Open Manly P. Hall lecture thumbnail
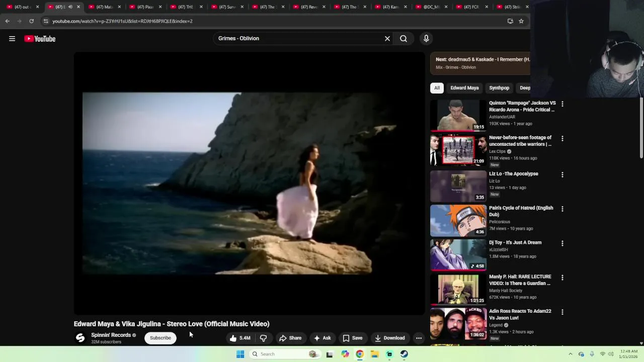Image resolution: width=644 pixels, height=362 pixels. point(458,289)
